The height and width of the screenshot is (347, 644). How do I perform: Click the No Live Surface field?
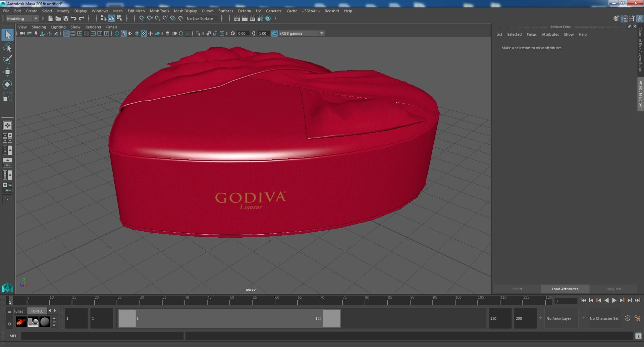pyautogui.click(x=201, y=18)
